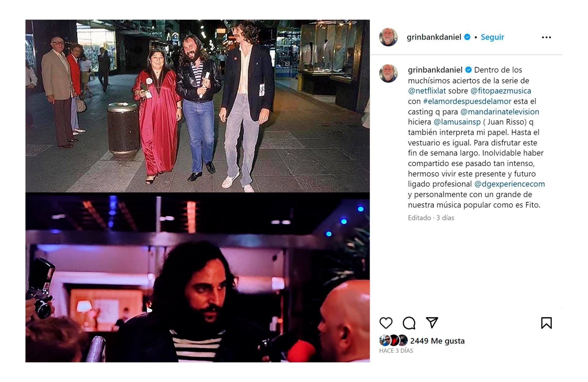Viewport: 588px width, 382px height.
Task: Open comments via speech bubble icon
Action: click(409, 323)
